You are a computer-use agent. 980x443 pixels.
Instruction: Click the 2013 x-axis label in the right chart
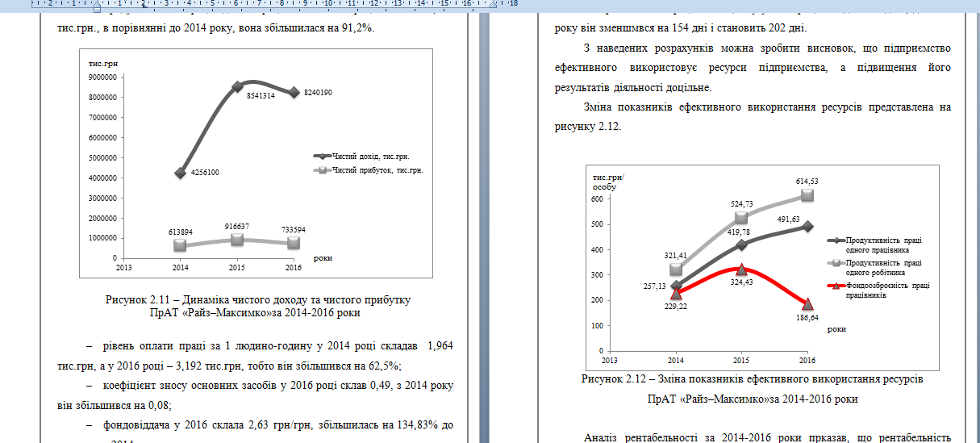(610, 360)
